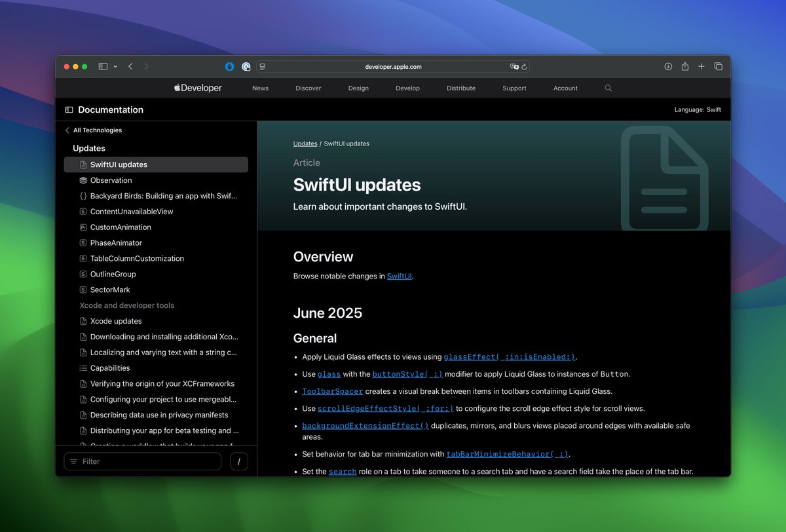Click the June 2025 heading

coord(327,313)
